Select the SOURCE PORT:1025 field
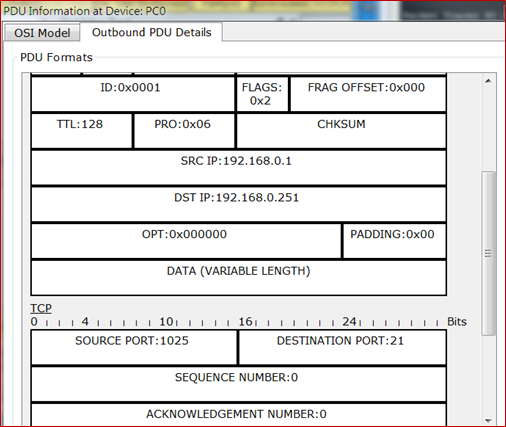Image resolution: width=506 pixels, height=427 pixels. tap(134, 347)
